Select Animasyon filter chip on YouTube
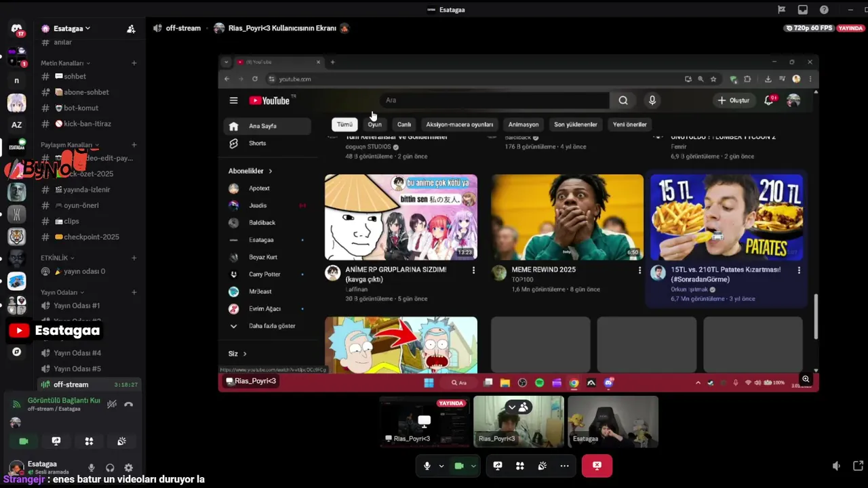 point(524,125)
